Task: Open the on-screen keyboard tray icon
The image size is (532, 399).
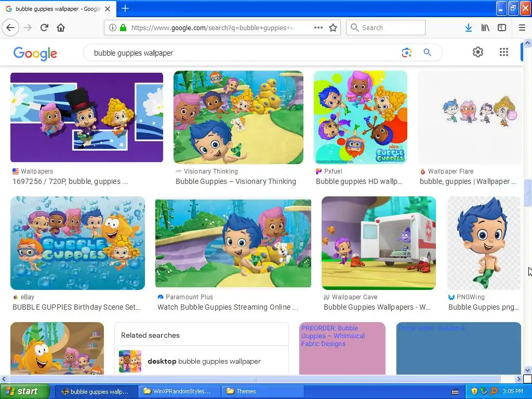Action: [x=455, y=392]
